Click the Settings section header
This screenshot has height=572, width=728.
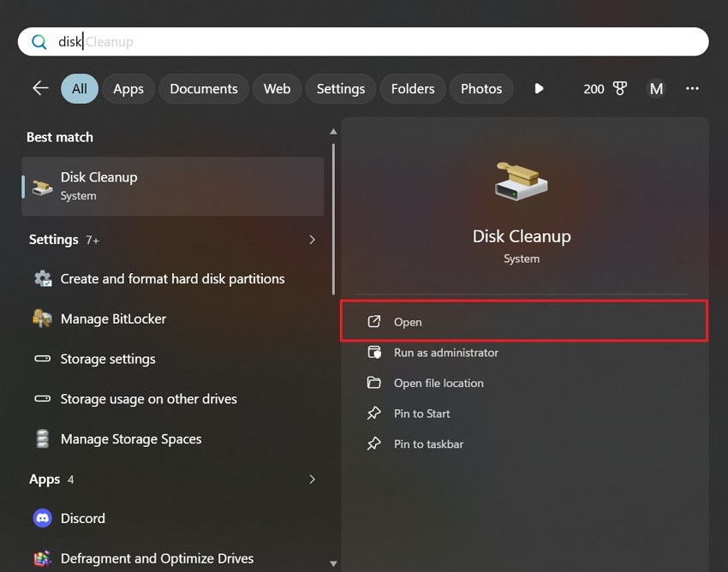click(53, 240)
